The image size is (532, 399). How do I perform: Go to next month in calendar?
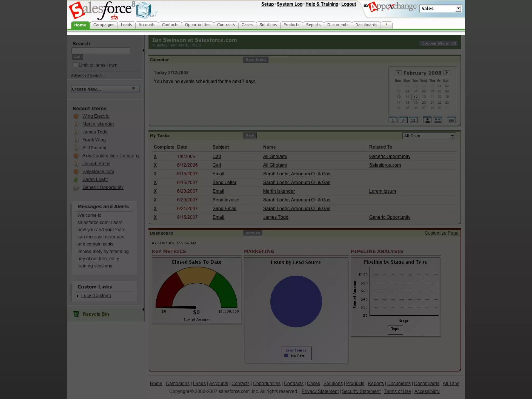(447, 73)
